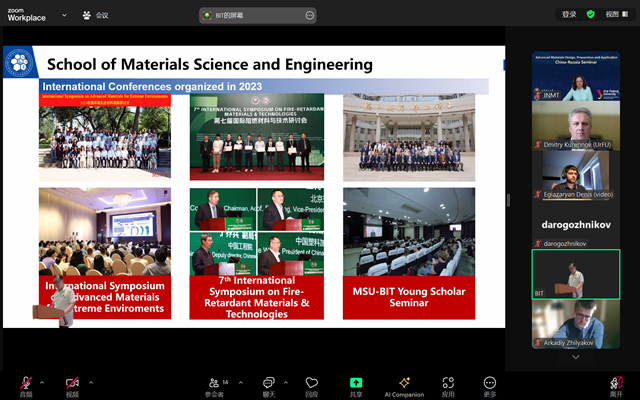This screenshot has width=640, height=400.
Task: Start video with the 视频 camera icon
Action: coord(72,382)
